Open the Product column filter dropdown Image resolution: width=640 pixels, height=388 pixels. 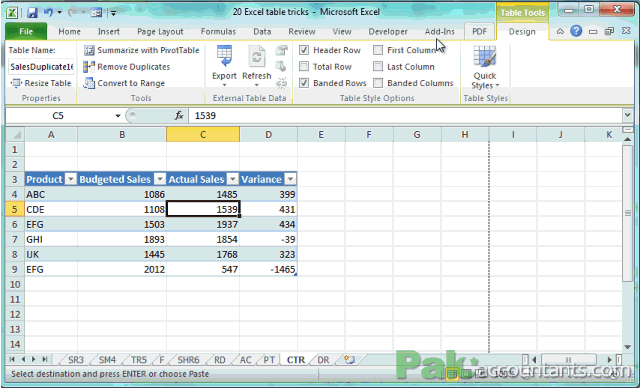[x=71, y=179]
